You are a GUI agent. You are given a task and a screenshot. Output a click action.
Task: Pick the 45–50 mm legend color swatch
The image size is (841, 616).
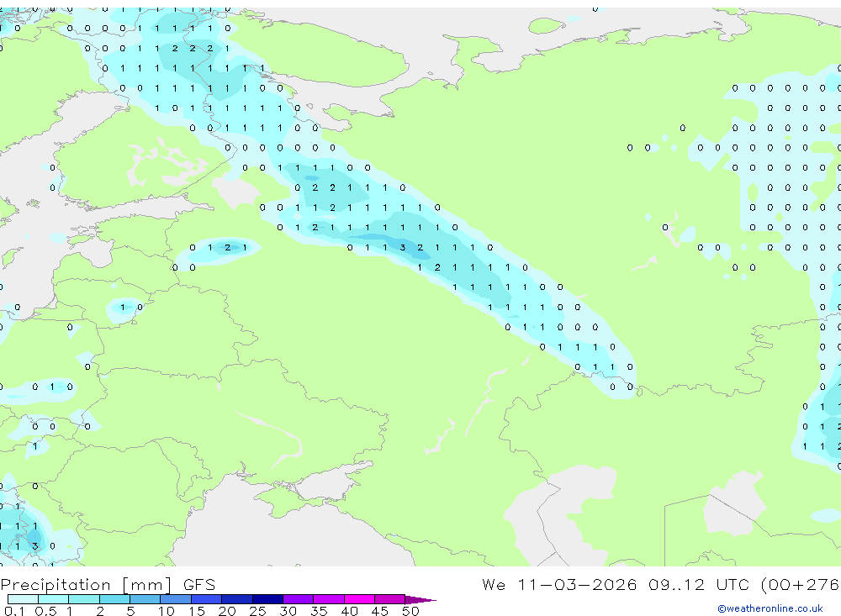(x=389, y=599)
